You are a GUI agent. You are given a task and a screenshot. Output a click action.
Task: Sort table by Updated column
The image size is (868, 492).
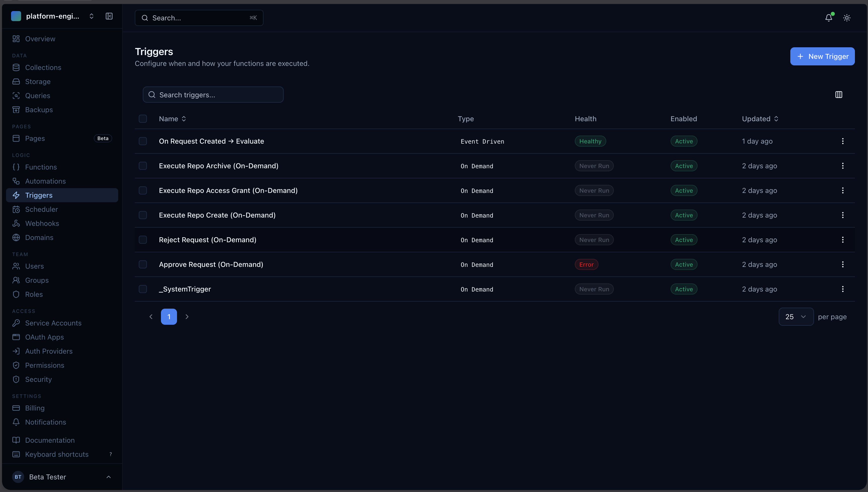coord(760,119)
